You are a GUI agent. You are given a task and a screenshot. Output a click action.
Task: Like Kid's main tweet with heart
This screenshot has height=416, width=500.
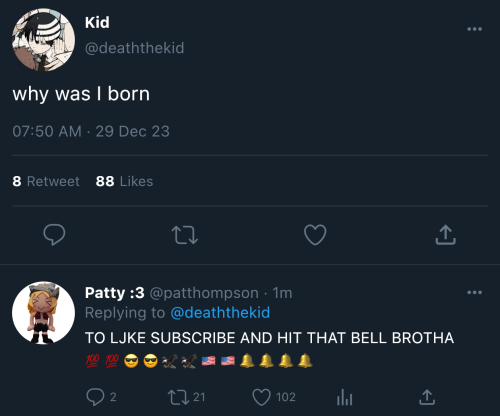[x=315, y=235]
